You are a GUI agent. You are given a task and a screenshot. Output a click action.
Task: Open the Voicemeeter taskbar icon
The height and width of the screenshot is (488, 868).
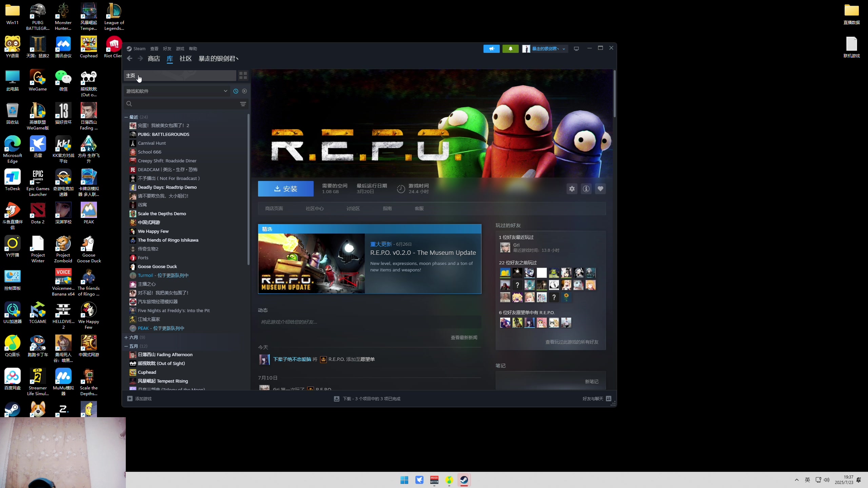tap(434, 480)
